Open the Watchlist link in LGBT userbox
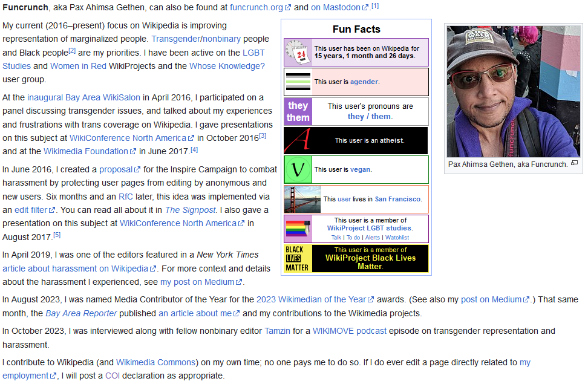 pyautogui.click(x=397, y=238)
